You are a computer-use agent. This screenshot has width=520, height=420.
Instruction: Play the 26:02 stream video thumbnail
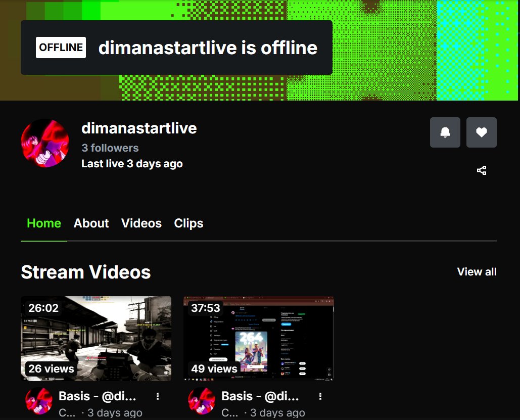point(96,339)
